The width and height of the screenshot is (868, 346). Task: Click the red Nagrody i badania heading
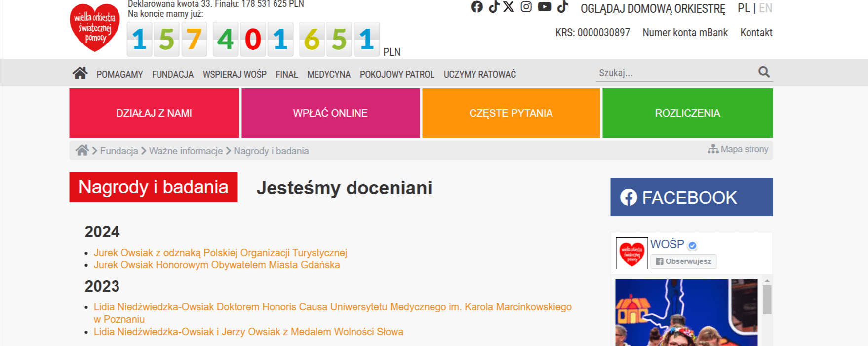coord(154,187)
